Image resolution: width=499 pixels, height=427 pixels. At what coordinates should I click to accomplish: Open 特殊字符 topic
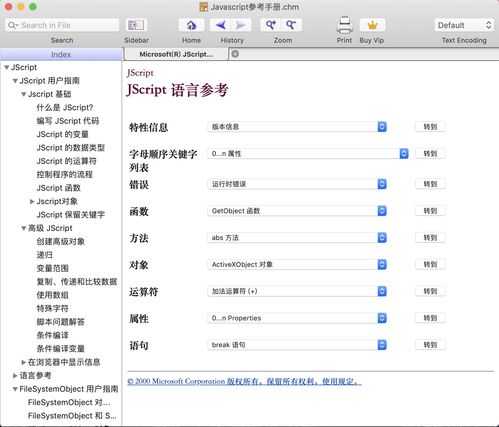point(52,308)
